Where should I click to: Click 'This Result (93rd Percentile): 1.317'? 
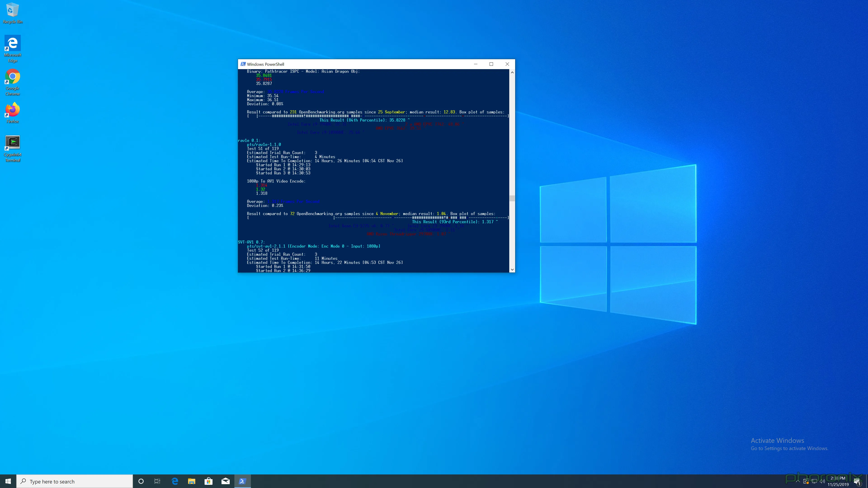pyautogui.click(x=453, y=222)
